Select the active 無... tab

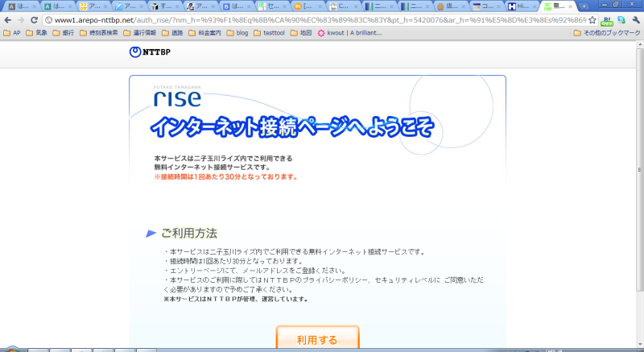coord(556,6)
